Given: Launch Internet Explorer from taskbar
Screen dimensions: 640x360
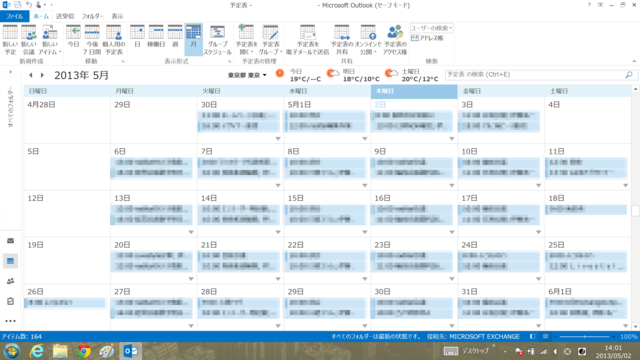Looking at the screenshot, I should pos(37,351).
